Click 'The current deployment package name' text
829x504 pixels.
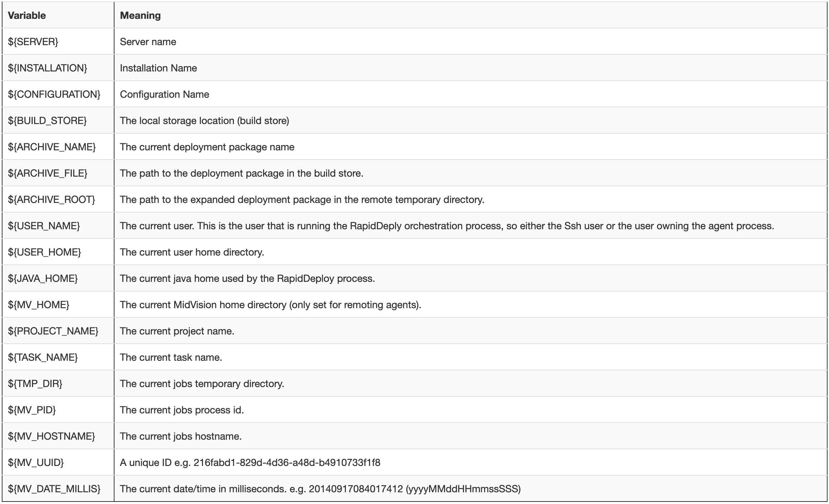click(207, 147)
